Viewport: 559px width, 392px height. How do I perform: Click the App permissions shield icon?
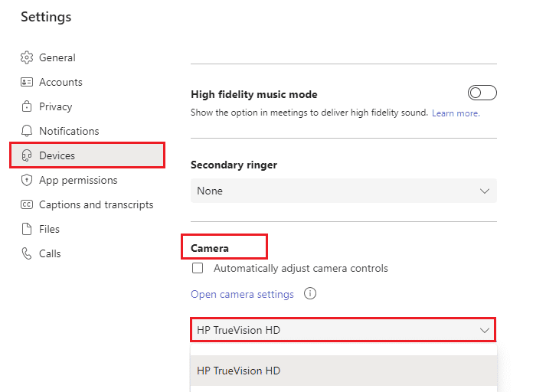(27, 180)
